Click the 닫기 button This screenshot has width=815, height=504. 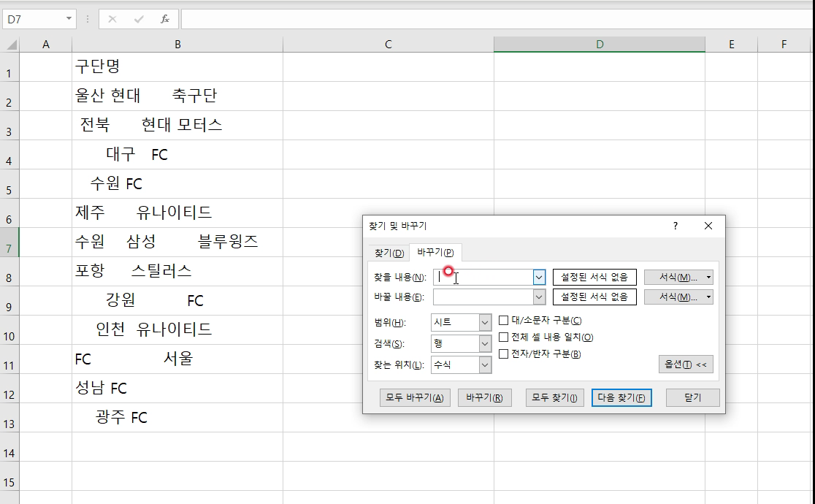pyautogui.click(x=692, y=398)
